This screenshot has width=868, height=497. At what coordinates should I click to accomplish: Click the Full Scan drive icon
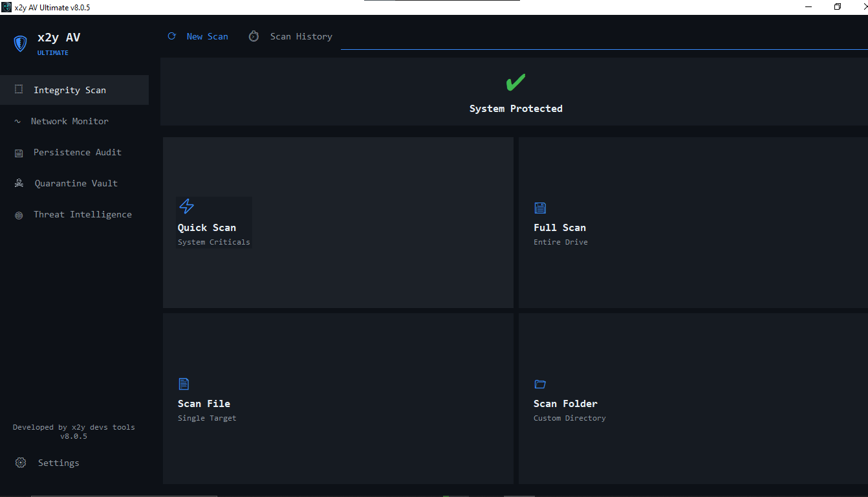coord(540,208)
